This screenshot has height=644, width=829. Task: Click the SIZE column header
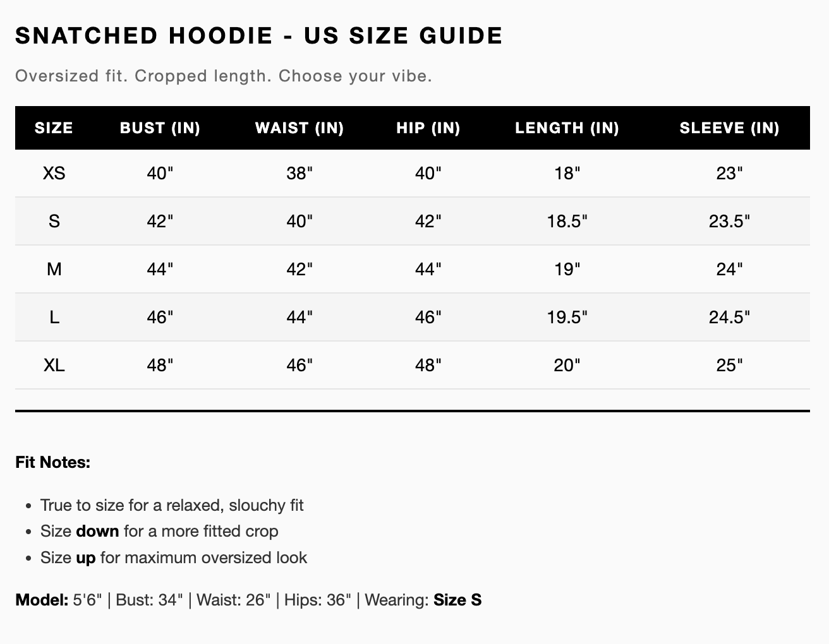54,128
